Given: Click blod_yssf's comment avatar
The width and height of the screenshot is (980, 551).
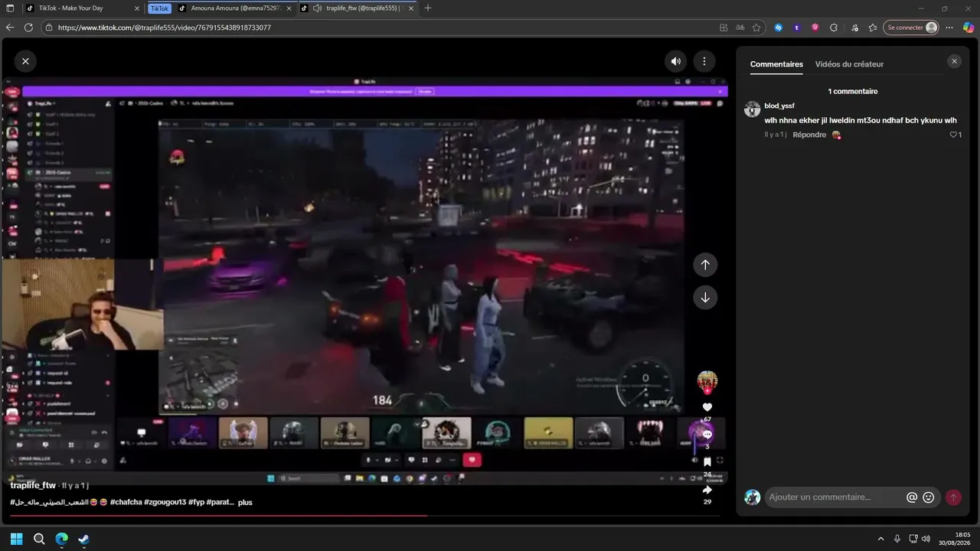Looking at the screenshot, I should click(752, 109).
